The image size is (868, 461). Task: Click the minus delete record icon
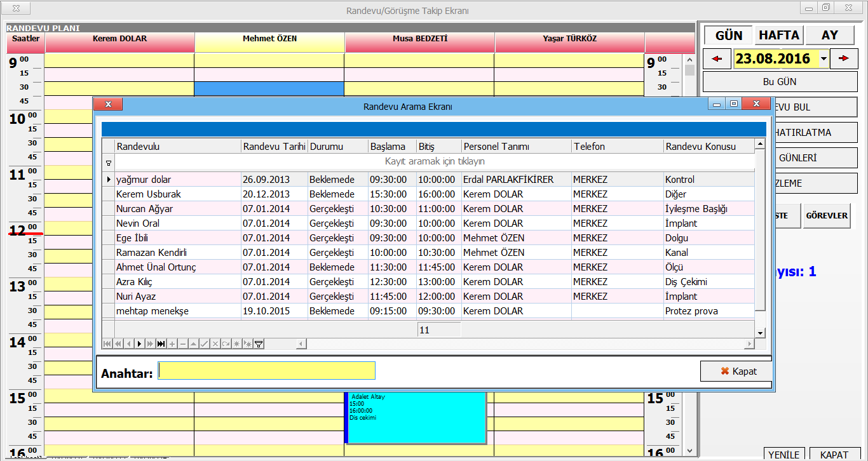183,344
